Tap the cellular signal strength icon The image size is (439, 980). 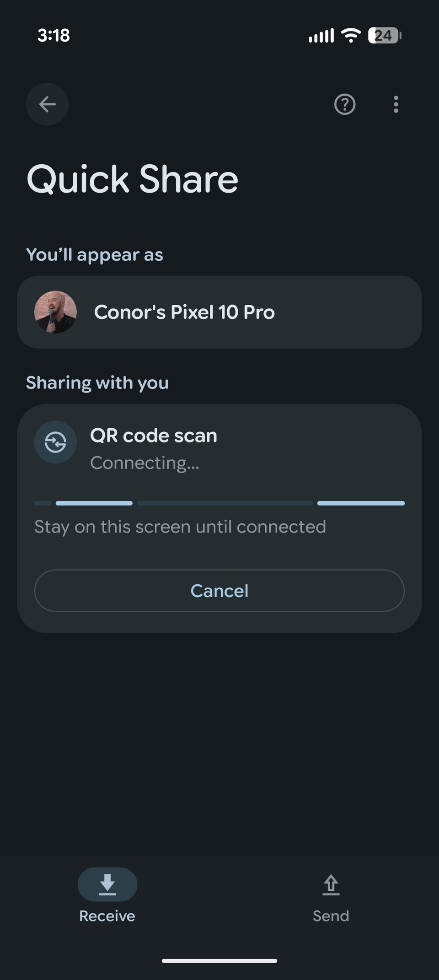(321, 36)
